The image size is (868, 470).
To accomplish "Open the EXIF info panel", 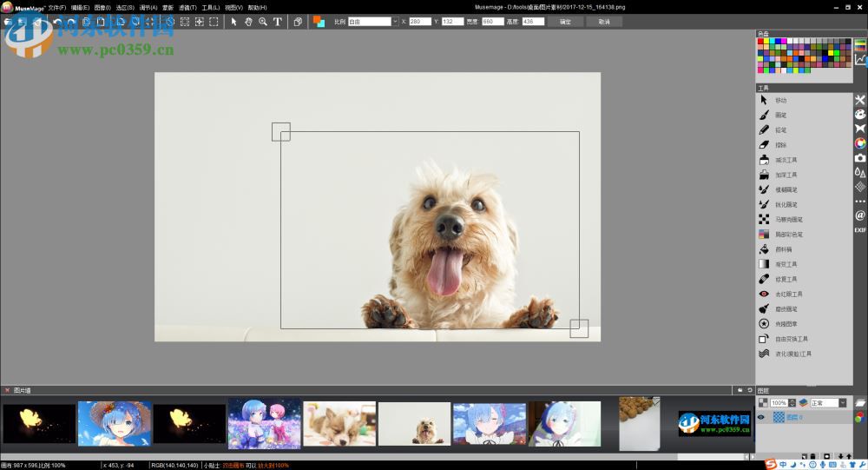I will [860, 229].
